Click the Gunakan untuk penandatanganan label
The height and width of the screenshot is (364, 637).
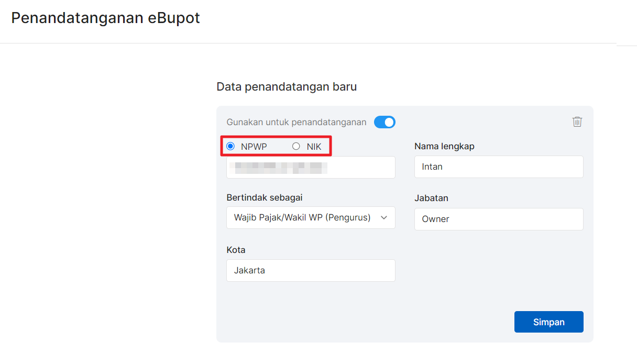coord(296,122)
